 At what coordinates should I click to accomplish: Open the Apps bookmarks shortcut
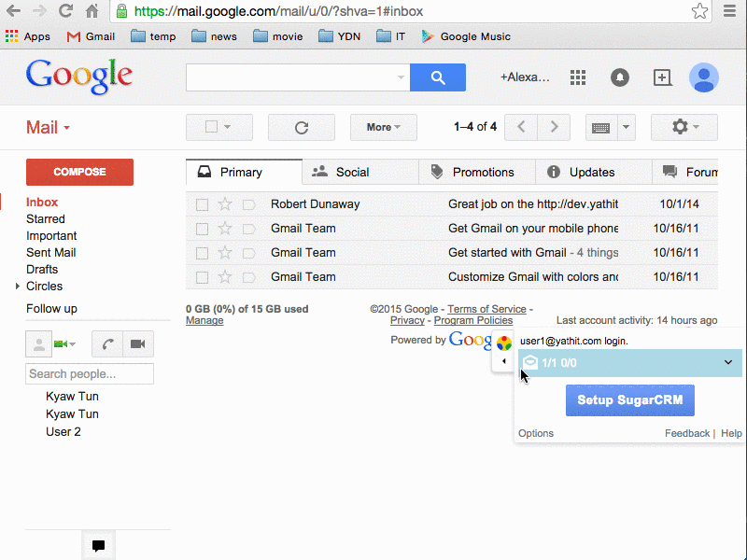(x=28, y=36)
